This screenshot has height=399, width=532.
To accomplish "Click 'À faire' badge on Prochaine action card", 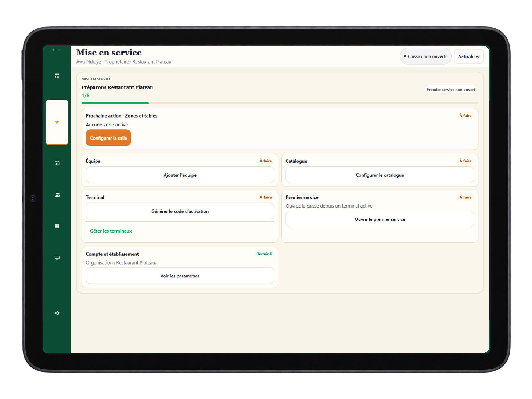I will pos(465,116).
